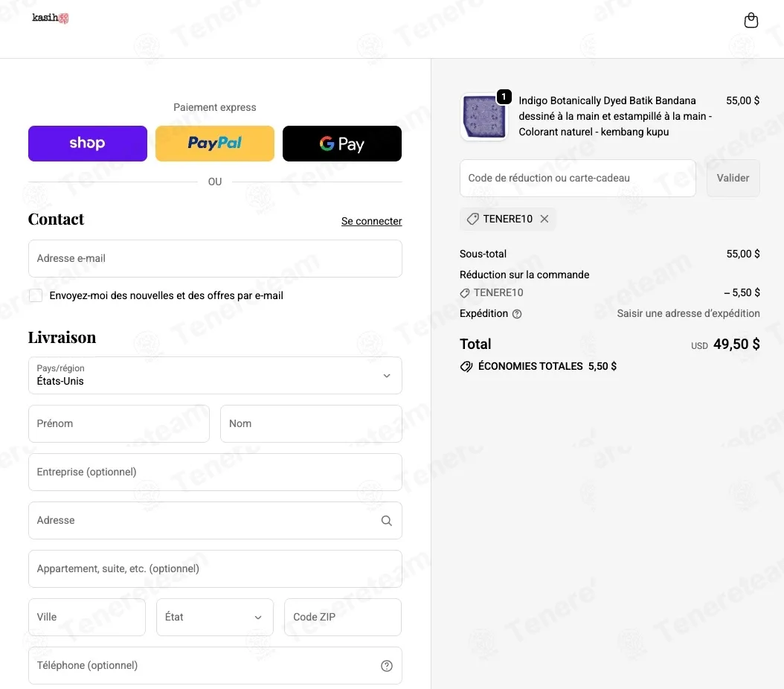This screenshot has width=784, height=689.
Task: Click the discount code input field
Action: [577, 178]
